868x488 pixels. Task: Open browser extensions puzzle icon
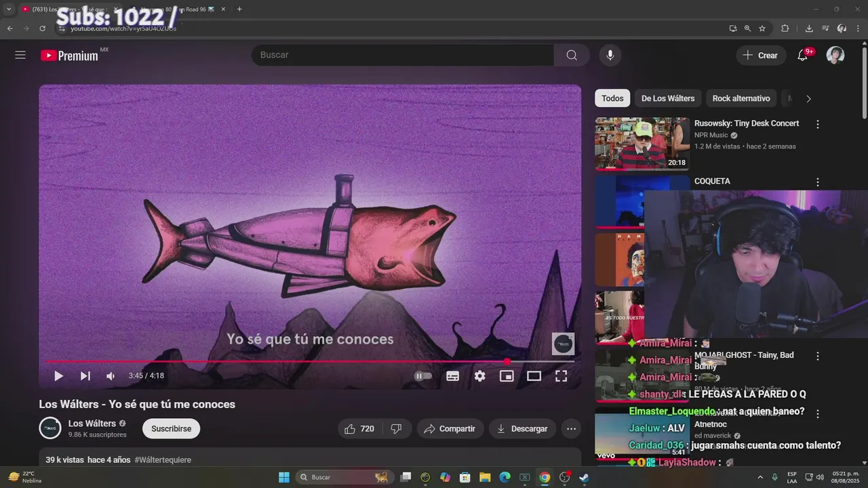(785, 28)
